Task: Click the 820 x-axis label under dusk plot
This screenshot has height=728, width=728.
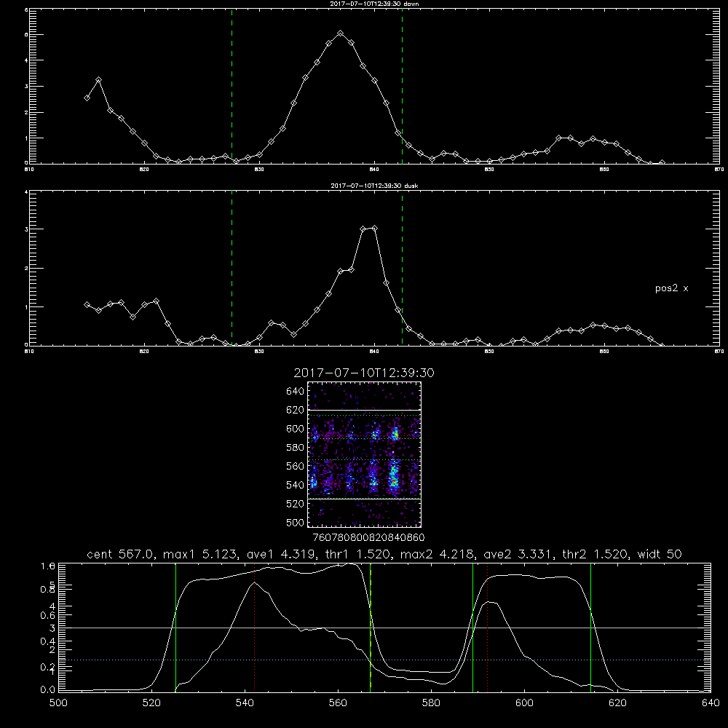Action: click(x=144, y=352)
